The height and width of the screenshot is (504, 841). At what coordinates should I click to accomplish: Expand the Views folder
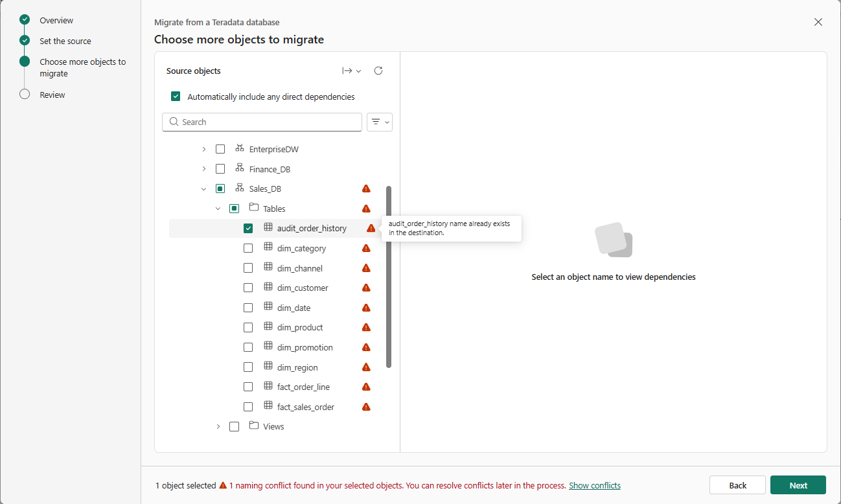click(x=218, y=426)
